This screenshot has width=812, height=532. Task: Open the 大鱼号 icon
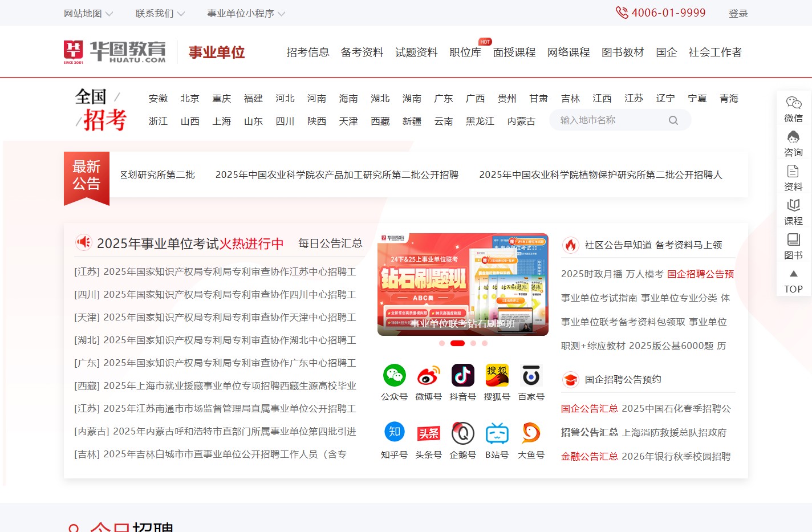(531, 433)
